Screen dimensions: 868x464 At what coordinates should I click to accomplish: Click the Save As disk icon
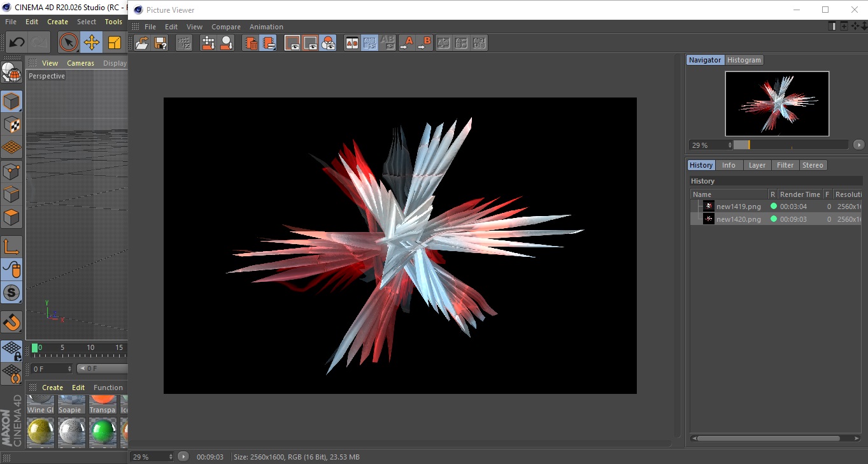click(160, 43)
